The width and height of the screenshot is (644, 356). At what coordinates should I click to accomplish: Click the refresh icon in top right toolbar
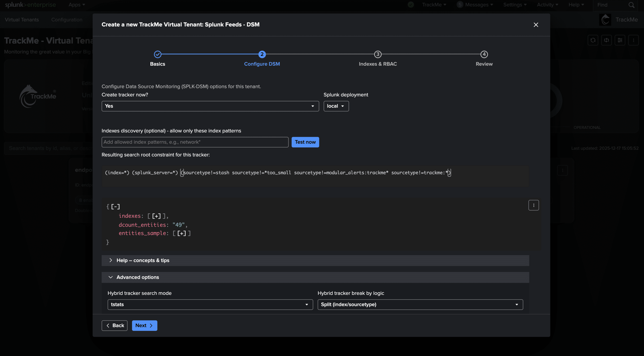coord(593,40)
